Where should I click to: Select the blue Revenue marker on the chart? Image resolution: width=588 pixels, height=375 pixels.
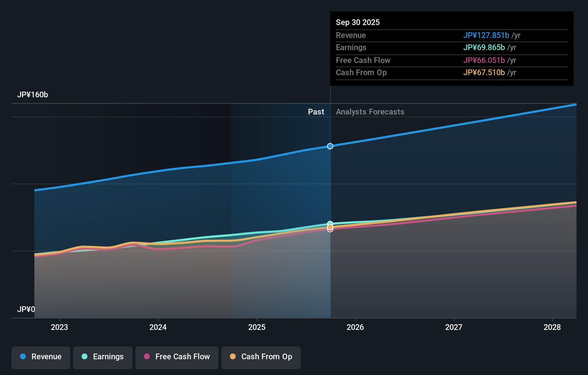tap(330, 146)
